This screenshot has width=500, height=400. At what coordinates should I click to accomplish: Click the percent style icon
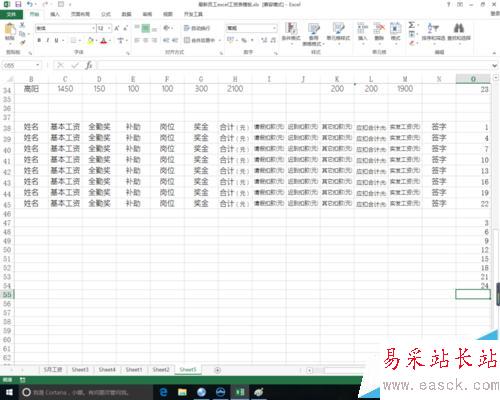click(244, 40)
